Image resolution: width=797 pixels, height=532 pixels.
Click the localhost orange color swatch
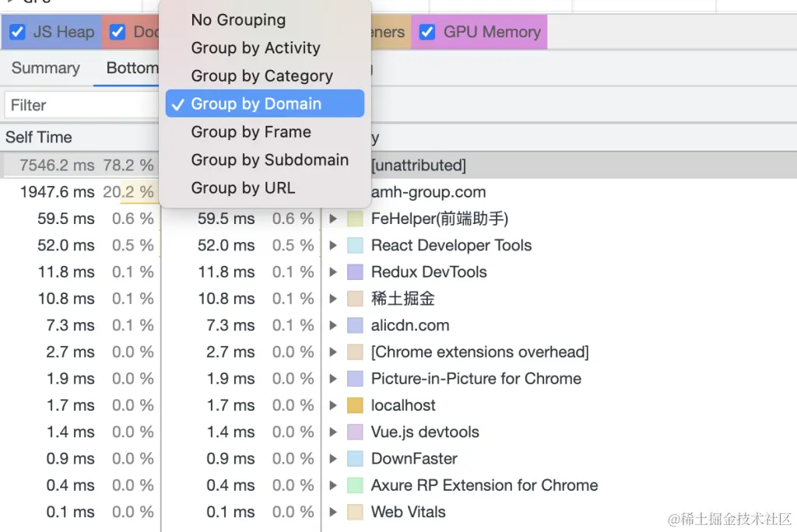[355, 406]
